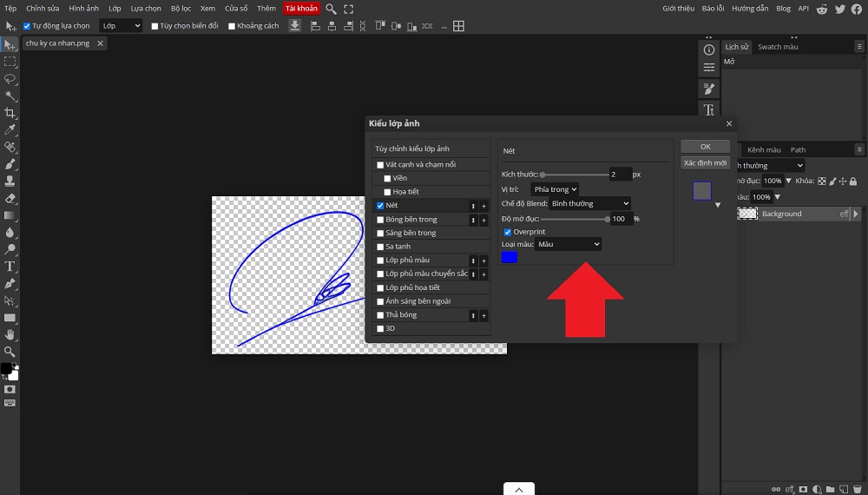The height and width of the screenshot is (495, 868).
Task: Enable 'Tùy chọn biến đổi' checkbox
Action: [x=155, y=26]
